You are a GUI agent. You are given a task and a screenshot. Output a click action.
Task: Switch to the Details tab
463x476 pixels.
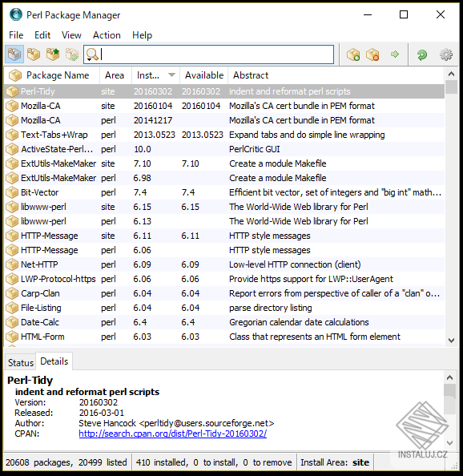54,361
